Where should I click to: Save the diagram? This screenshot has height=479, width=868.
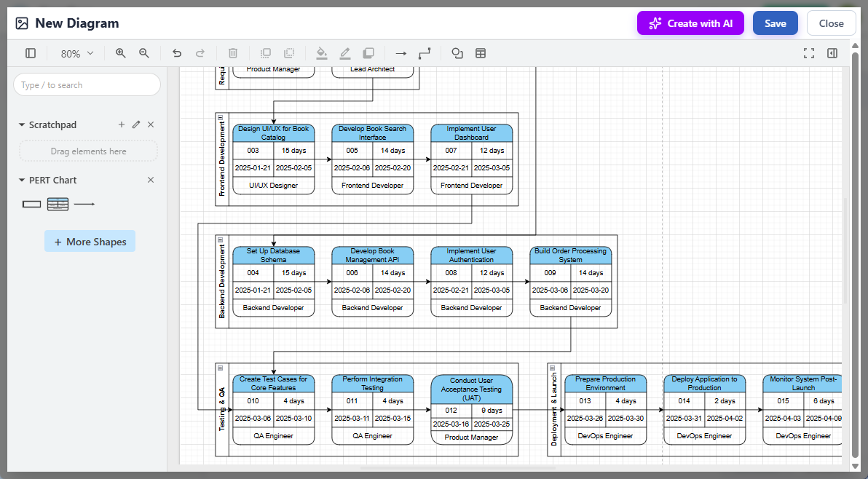(775, 23)
